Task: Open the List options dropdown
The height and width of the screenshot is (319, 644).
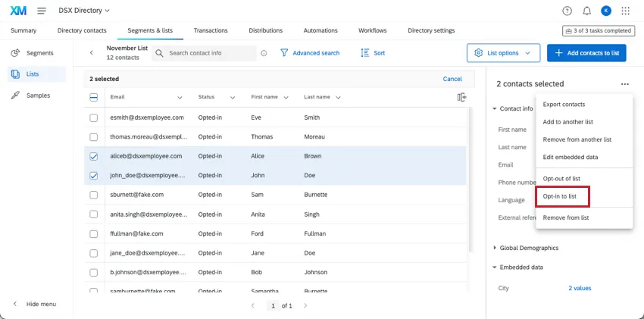Action: pyautogui.click(x=504, y=53)
